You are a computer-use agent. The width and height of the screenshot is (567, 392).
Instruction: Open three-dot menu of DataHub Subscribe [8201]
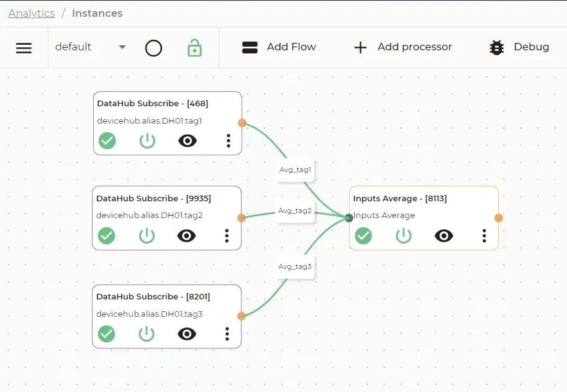click(227, 334)
